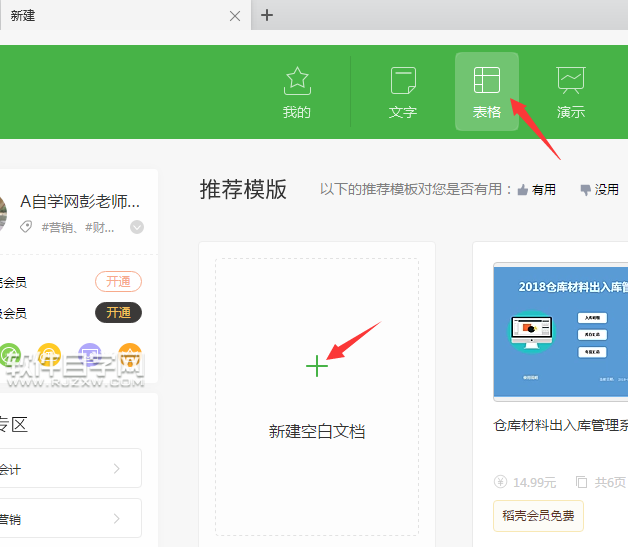Viewport: 628px width, 547px height.
Task: Click the user name A自学网彭老师
Action: (x=80, y=201)
